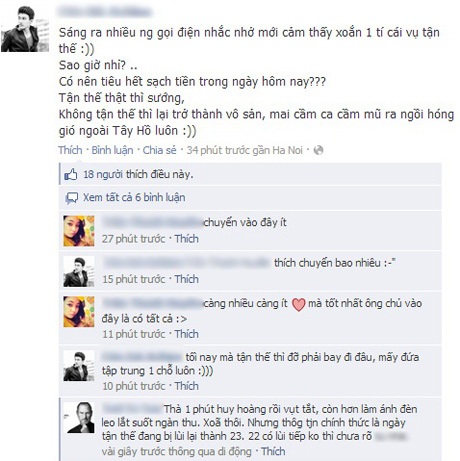Like the 27 phút trước comment
The width and height of the screenshot is (460, 461).
[186, 239]
